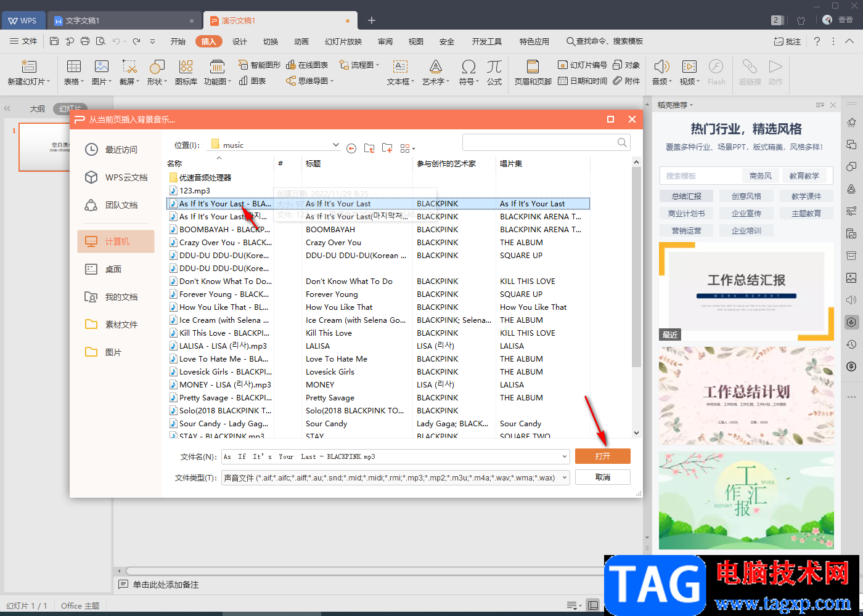This screenshot has height=616, width=863.
Task: Open the 文字文稿1 document tab
Action: pyautogui.click(x=125, y=20)
